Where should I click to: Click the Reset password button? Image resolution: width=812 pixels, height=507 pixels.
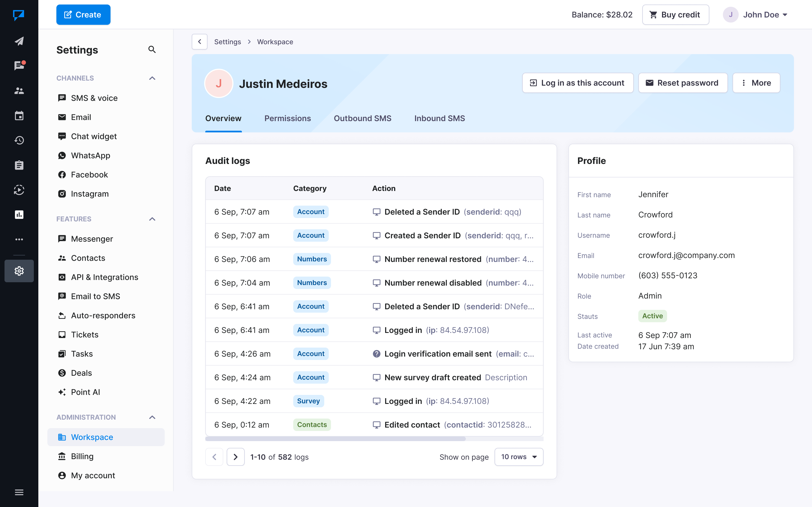click(x=683, y=83)
